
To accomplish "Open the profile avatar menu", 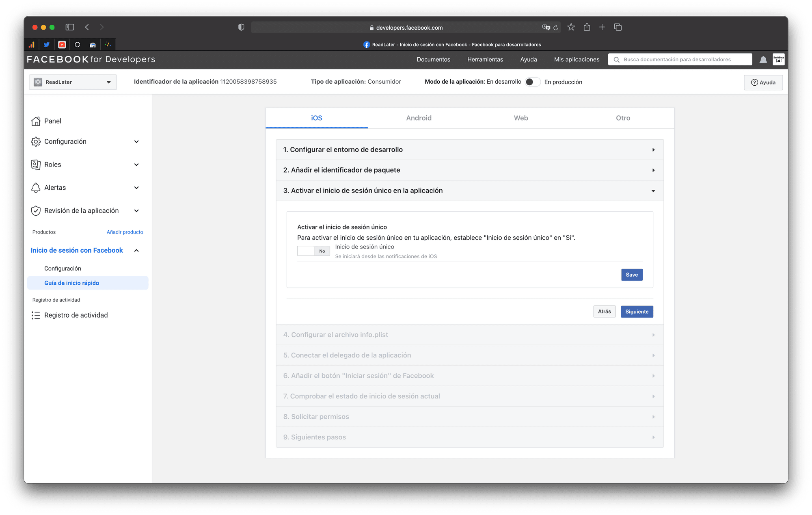I will [x=779, y=59].
